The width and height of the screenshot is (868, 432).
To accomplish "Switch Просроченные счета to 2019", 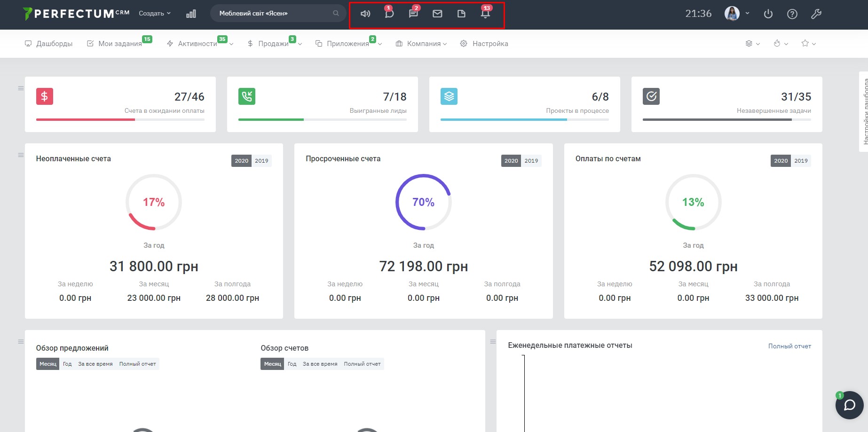I will tap(531, 161).
